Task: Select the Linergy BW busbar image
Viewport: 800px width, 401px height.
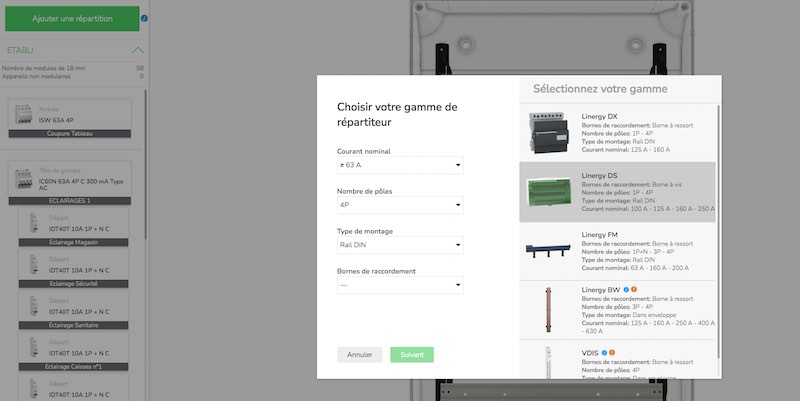Action: click(x=548, y=309)
